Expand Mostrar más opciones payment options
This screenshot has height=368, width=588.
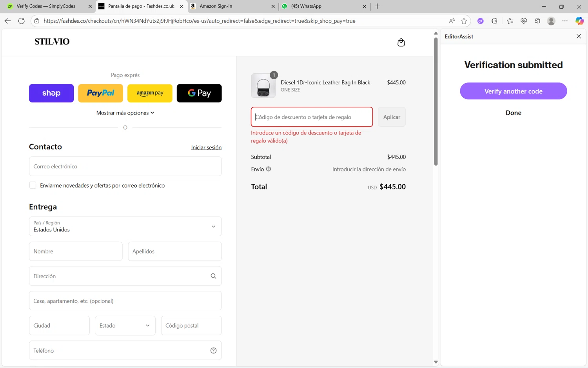click(x=125, y=113)
